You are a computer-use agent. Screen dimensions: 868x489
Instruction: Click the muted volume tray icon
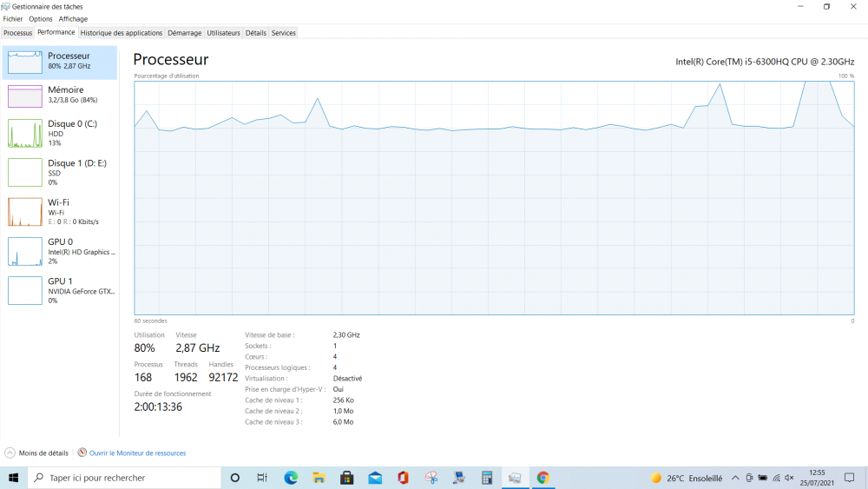pyautogui.click(x=789, y=478)
